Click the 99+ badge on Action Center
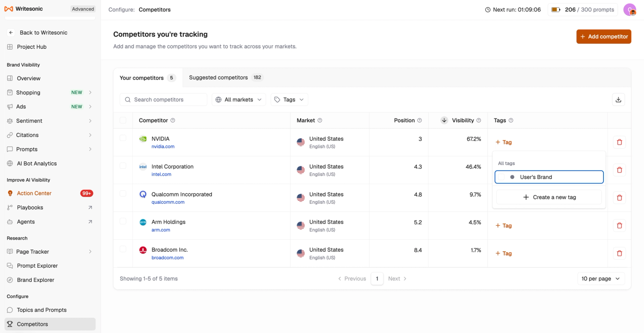Image resolution: width=644 pixels, height=333 pixels. [87, 193]
